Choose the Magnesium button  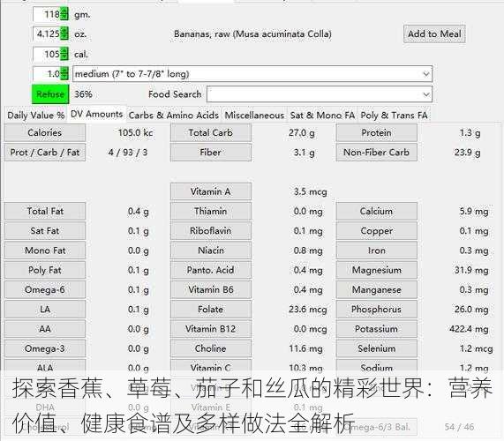[x=376, y=270]
